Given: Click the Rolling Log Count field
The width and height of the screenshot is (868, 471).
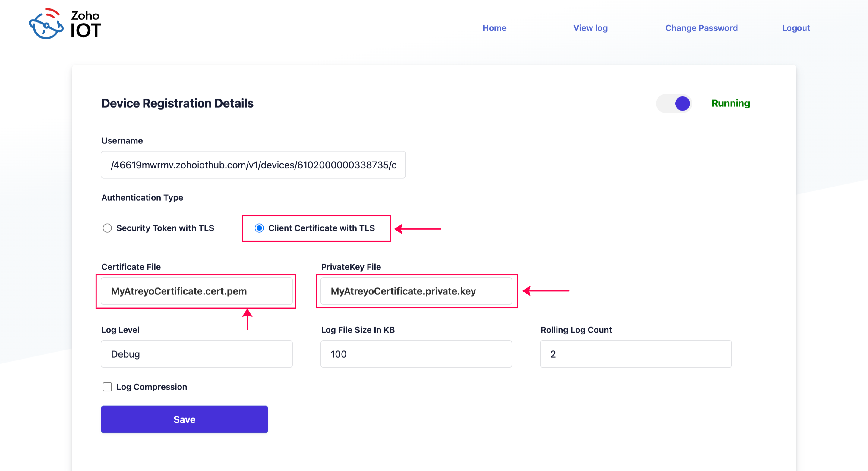Looking at the screenshot, I should (x=636, y=354).
